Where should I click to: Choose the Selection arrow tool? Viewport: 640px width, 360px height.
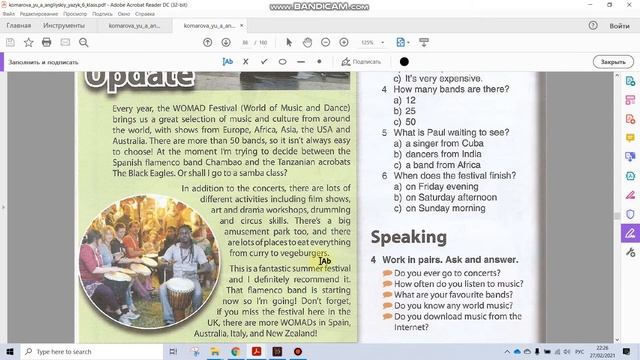289,42
